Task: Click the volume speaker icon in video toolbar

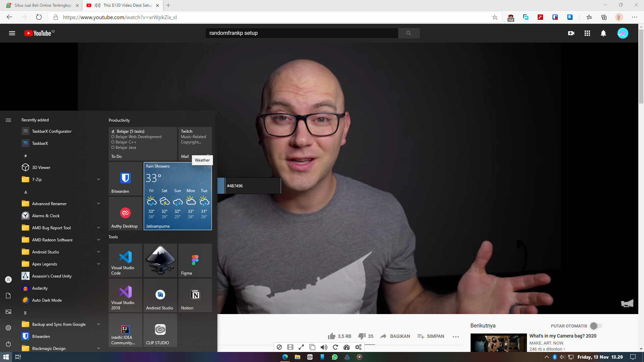Action: [x=324, y=347]
